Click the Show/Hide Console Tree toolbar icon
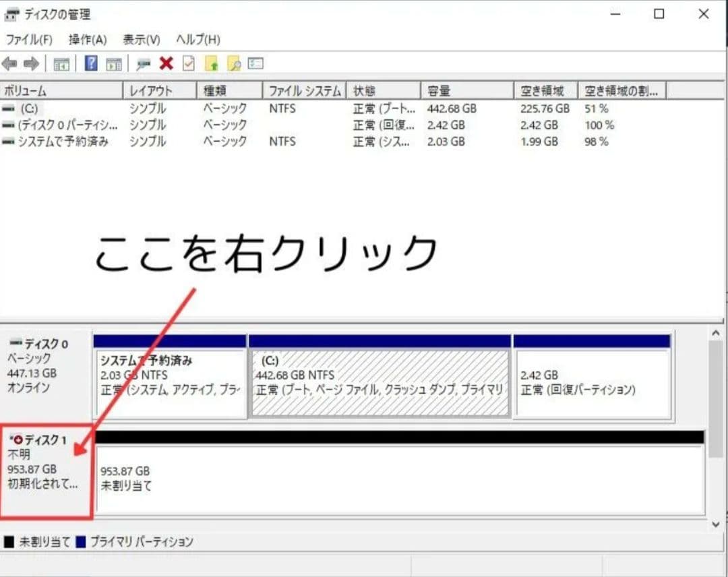The width and height of the screenshot is (728, 577). (x=61, y=64)
